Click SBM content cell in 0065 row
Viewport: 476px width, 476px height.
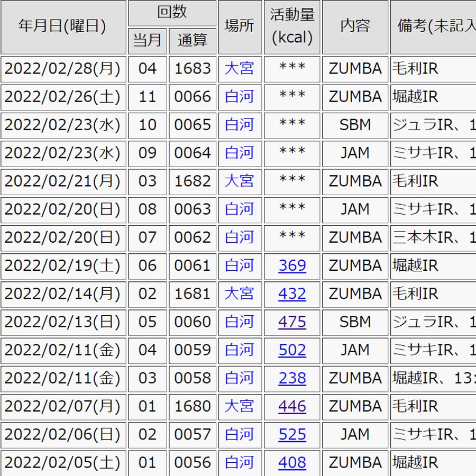point(355,125)
